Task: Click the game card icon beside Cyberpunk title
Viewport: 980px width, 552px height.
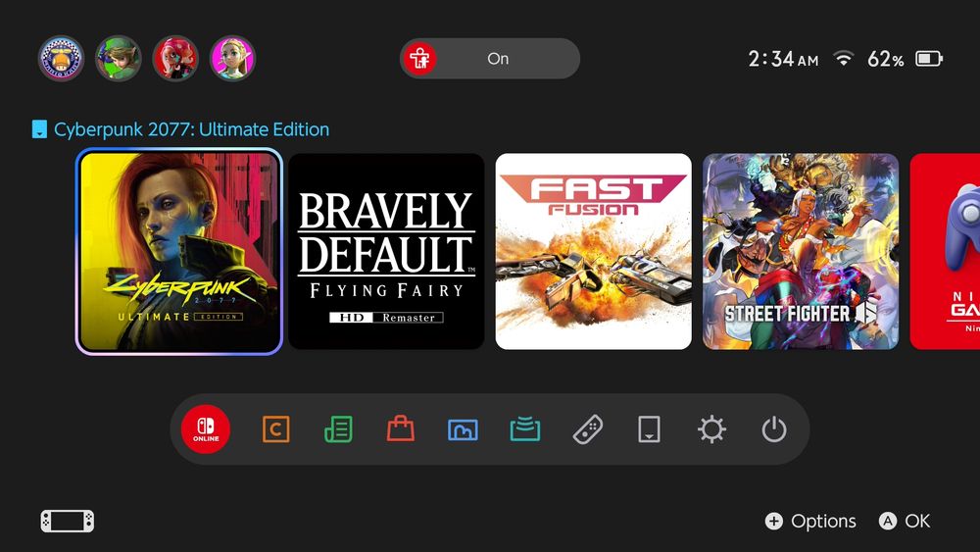Action: pos(39,129)
